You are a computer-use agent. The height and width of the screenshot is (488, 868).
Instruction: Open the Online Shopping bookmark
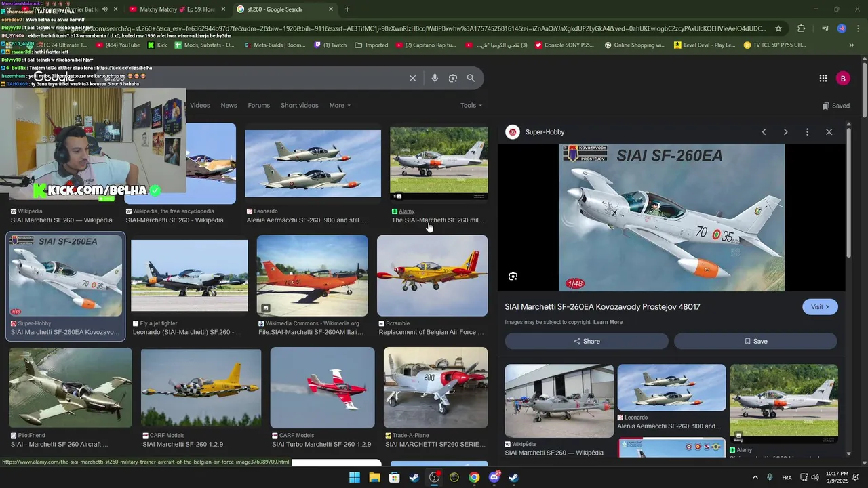pyautogui.click(x=635, y=45)
